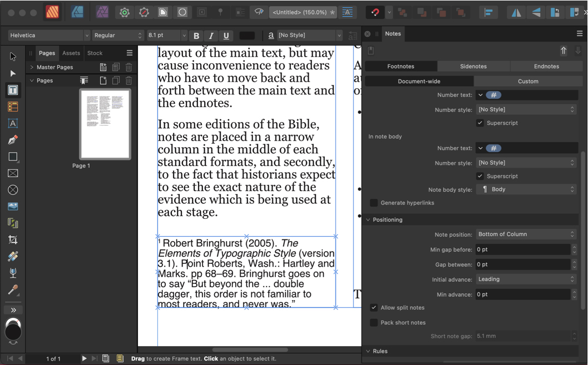Select the Page 1 thumbnail
This screenshot has height=365, width=588.
tap(105, 124)
